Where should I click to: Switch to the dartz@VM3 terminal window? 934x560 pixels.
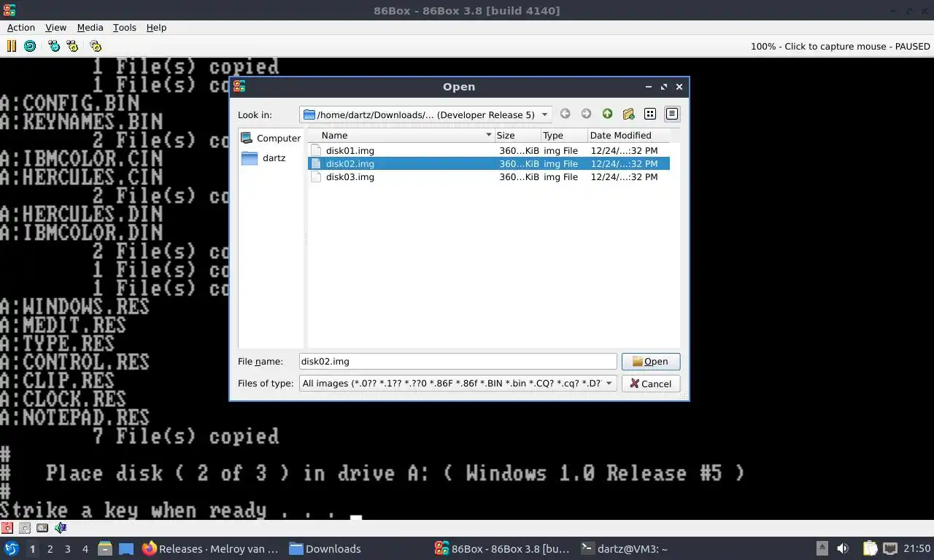625,549
